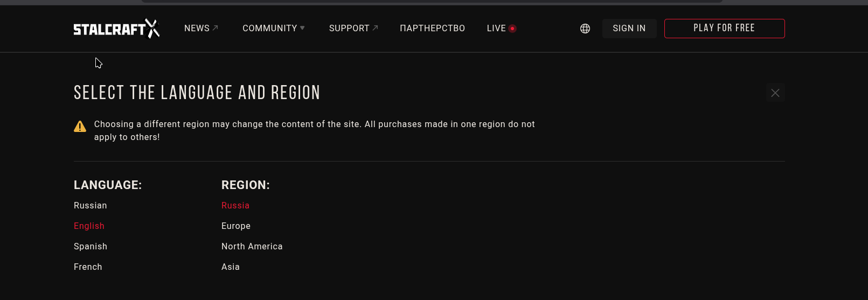Image resolution: width=868 pixels, height=300 pixels.
Task: Click the yellow warning triangle icon
Action: click(80, 127)
